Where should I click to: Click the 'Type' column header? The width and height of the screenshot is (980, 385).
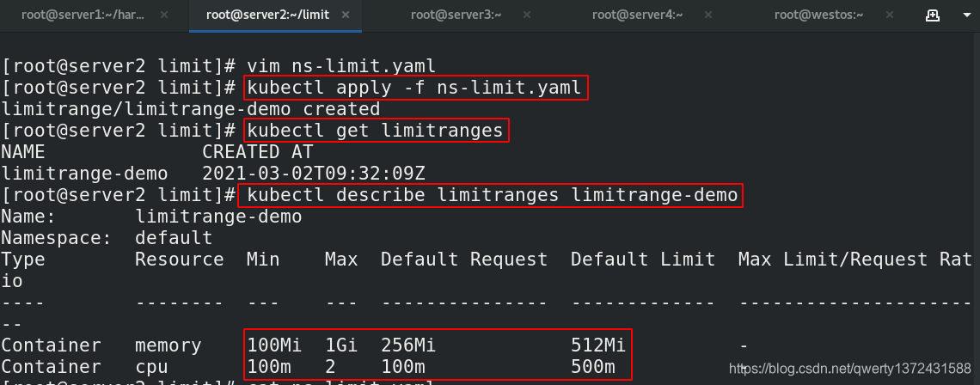pyautogui.click(x=23, y=260)
